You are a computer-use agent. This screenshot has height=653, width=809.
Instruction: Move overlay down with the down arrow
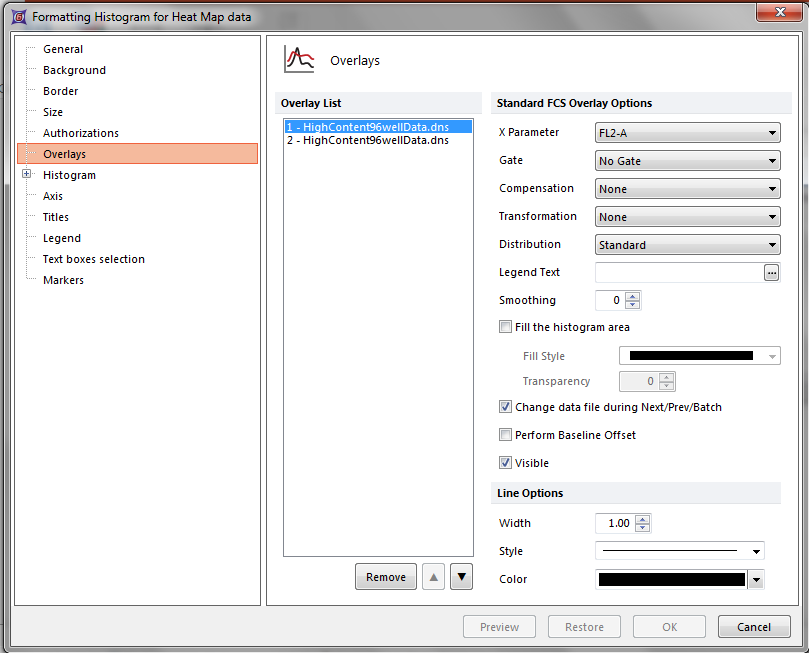click(x=461, y=577)
